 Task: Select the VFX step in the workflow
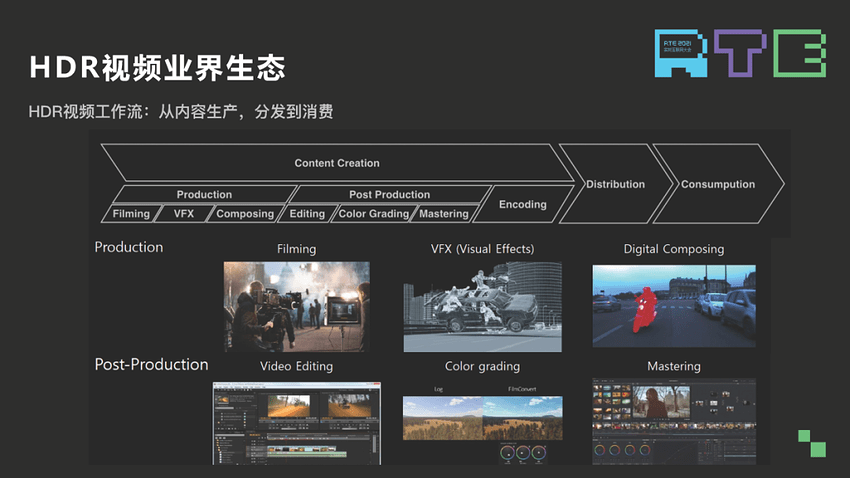click(184, 214)
